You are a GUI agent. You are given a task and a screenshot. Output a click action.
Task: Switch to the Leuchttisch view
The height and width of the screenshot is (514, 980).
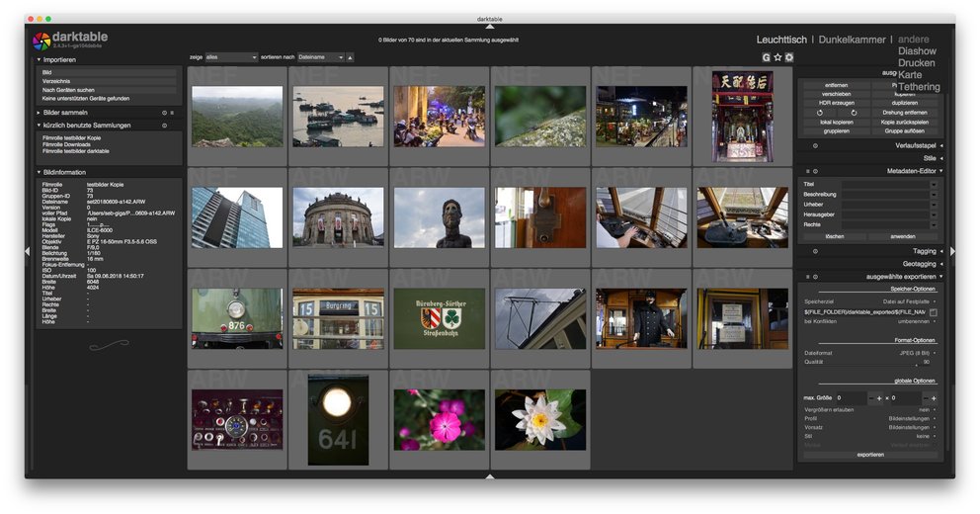pos(781,40)
